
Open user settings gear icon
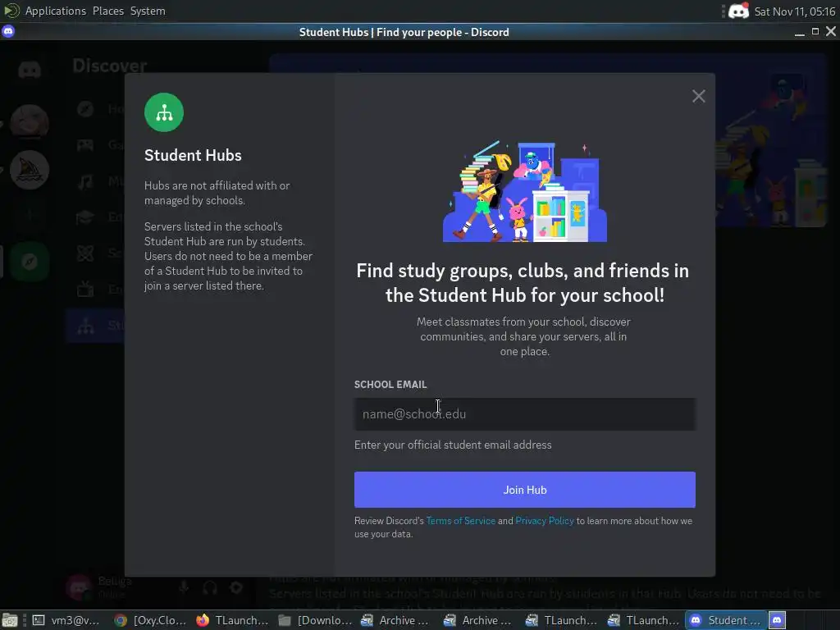click(236, 587)
